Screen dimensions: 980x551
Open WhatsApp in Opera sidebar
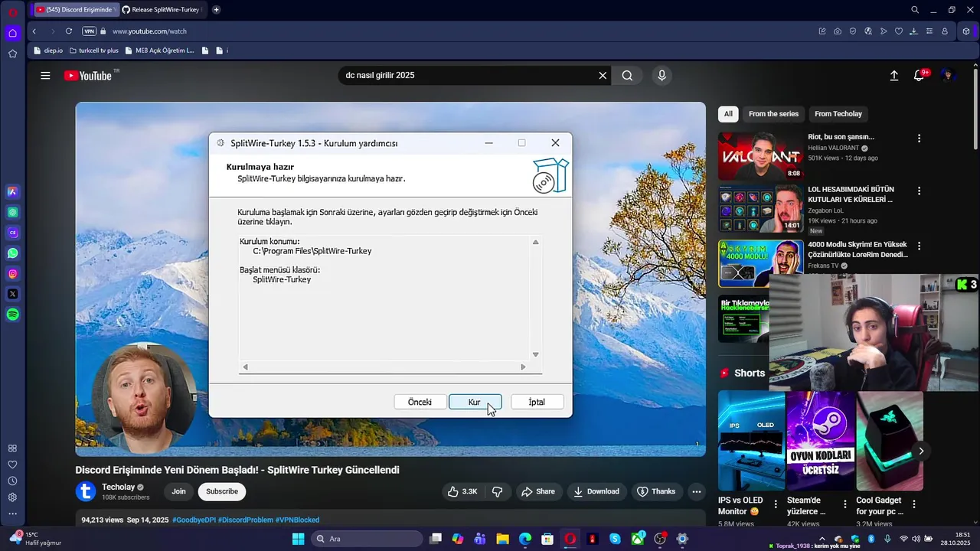pos(12,253)
